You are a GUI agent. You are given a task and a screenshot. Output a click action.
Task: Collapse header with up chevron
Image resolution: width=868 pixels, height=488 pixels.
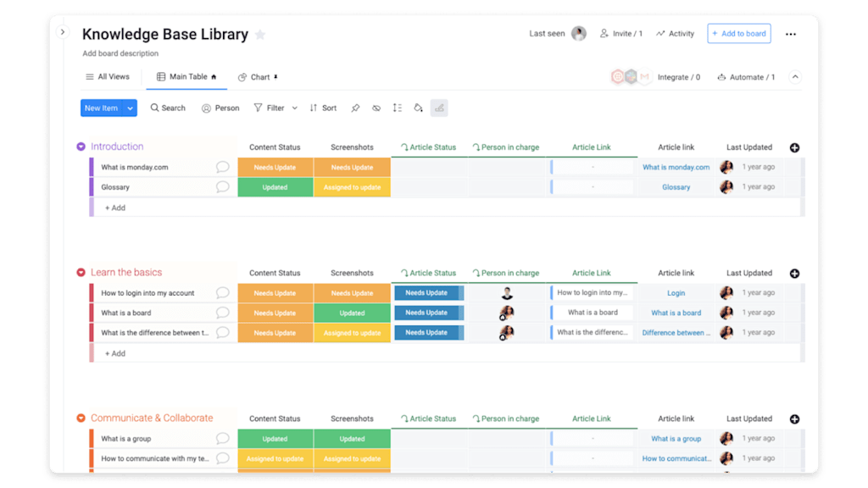[795, 77]
